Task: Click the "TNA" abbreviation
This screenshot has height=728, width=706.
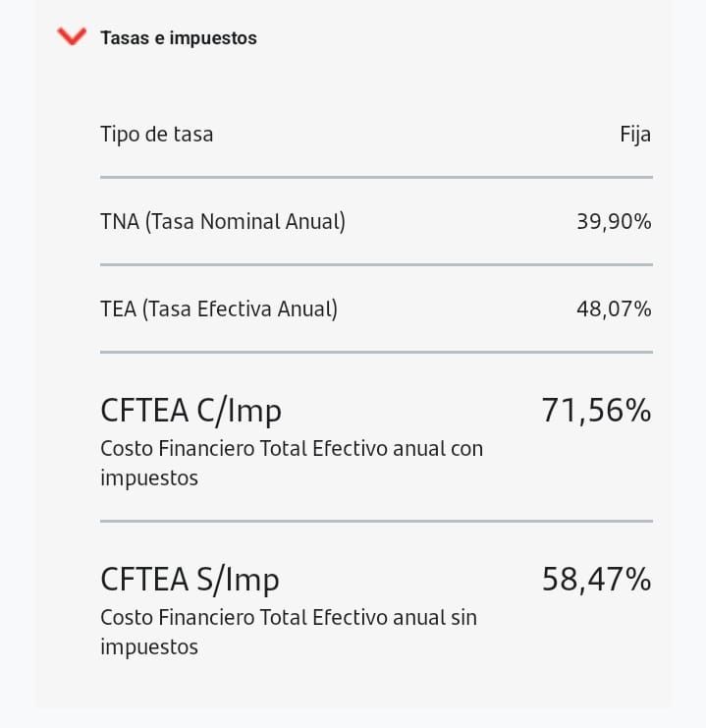Action: click(120, 222)
